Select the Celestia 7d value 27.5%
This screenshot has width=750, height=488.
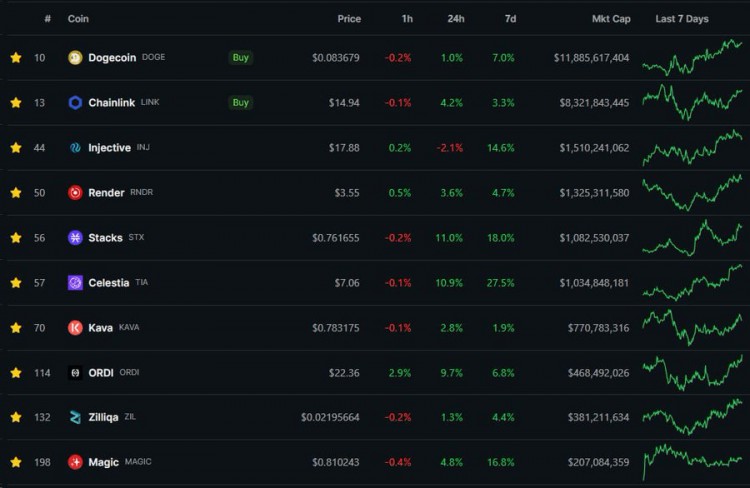pyautogui.click(x=500, y=283)
